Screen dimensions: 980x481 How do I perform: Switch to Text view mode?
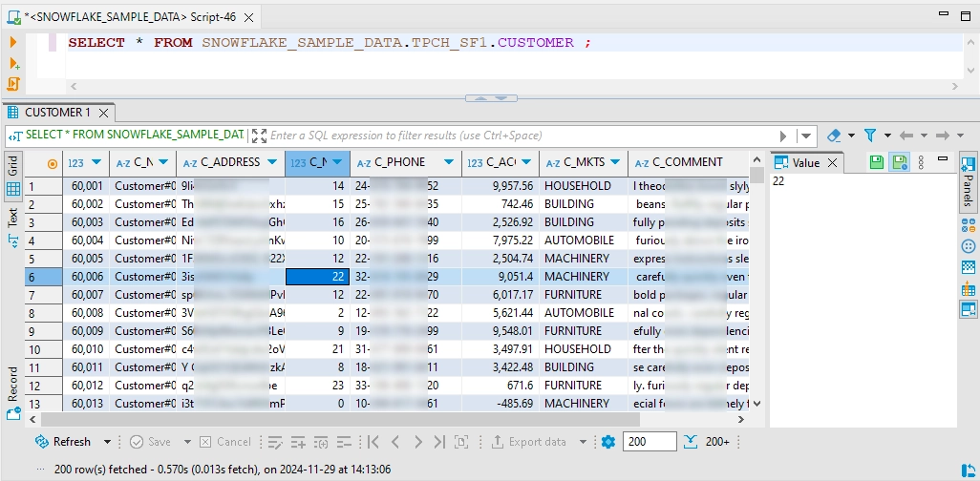click(13, 228)
